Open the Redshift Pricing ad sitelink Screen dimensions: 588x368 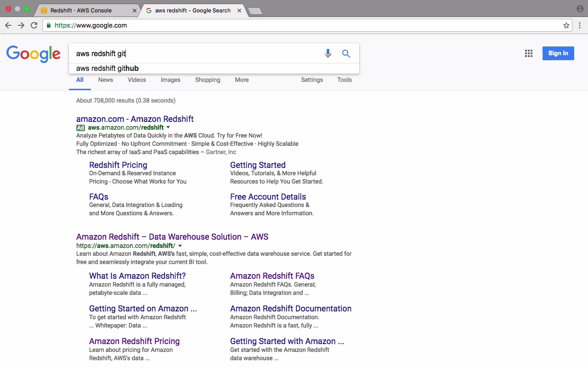pyautogui.click(x=118, y=165)
